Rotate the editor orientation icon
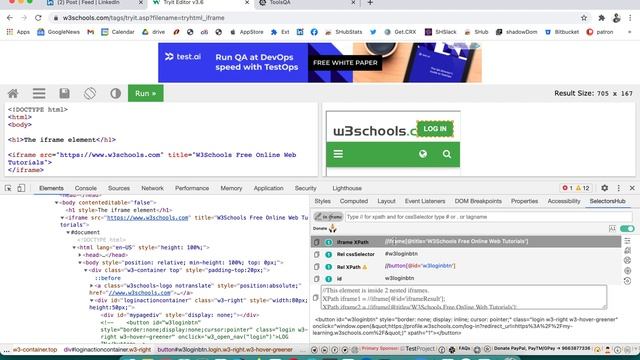This screenshot has width=640, height=360. (x=90, y=93)
